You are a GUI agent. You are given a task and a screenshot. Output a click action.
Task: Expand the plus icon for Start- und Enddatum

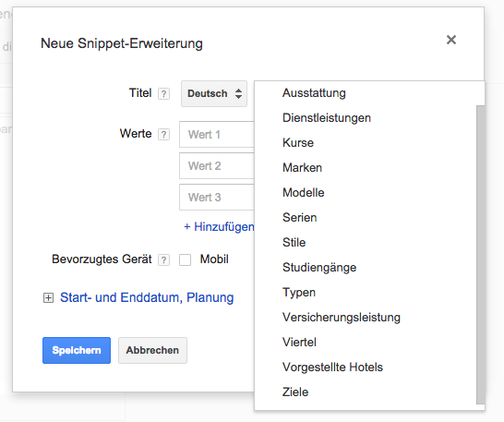[48, 298]
